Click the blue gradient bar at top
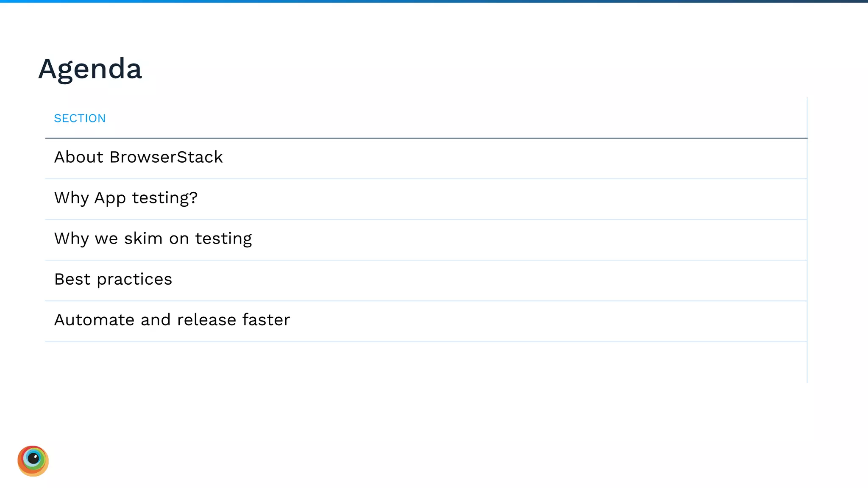The width and height of the screenshot is (868, 488). click(434, 1)
